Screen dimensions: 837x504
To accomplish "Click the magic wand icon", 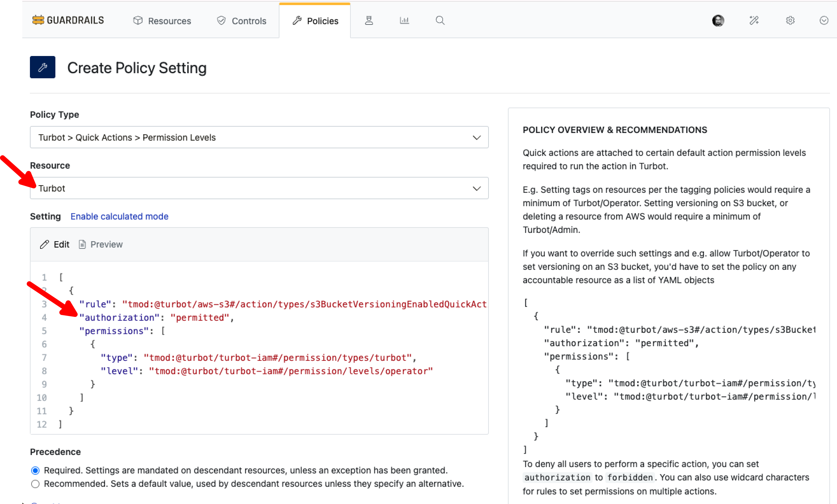I will tap(754, 21).
